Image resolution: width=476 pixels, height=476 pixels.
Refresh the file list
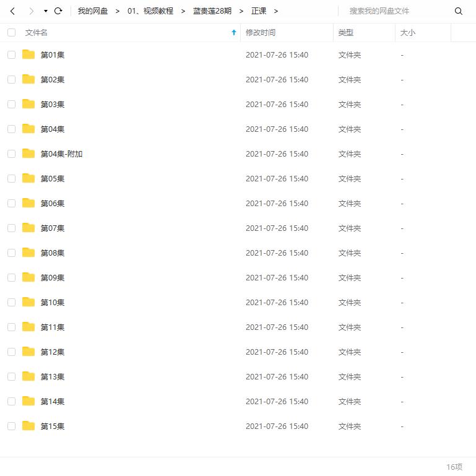58,11
